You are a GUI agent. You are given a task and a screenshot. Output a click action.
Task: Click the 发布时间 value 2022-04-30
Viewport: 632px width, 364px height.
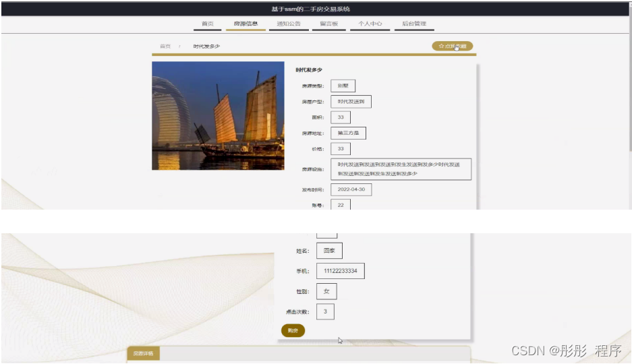pyautogui.click(x=351, y=189)
